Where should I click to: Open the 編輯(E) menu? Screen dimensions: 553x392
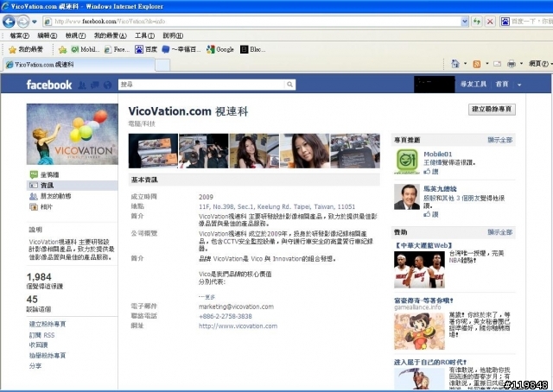tap(48, 35)
